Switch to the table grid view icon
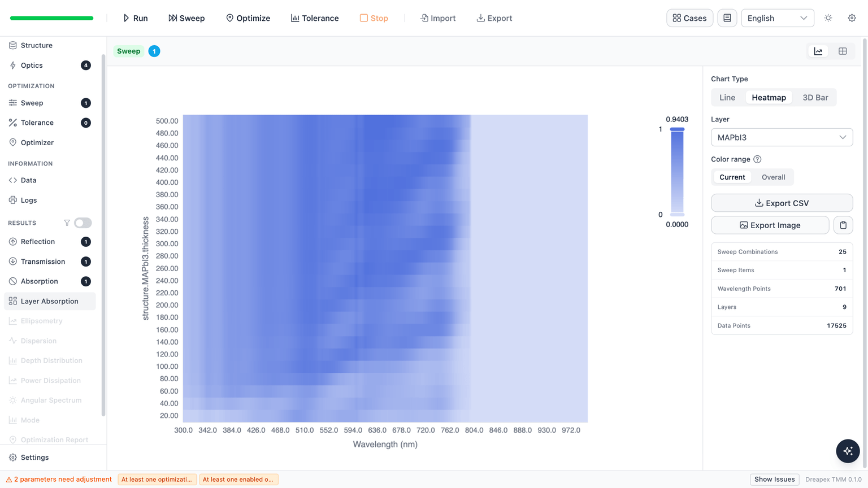The height and width of the screenshot is (488, 868). click(x=843, y=51)
